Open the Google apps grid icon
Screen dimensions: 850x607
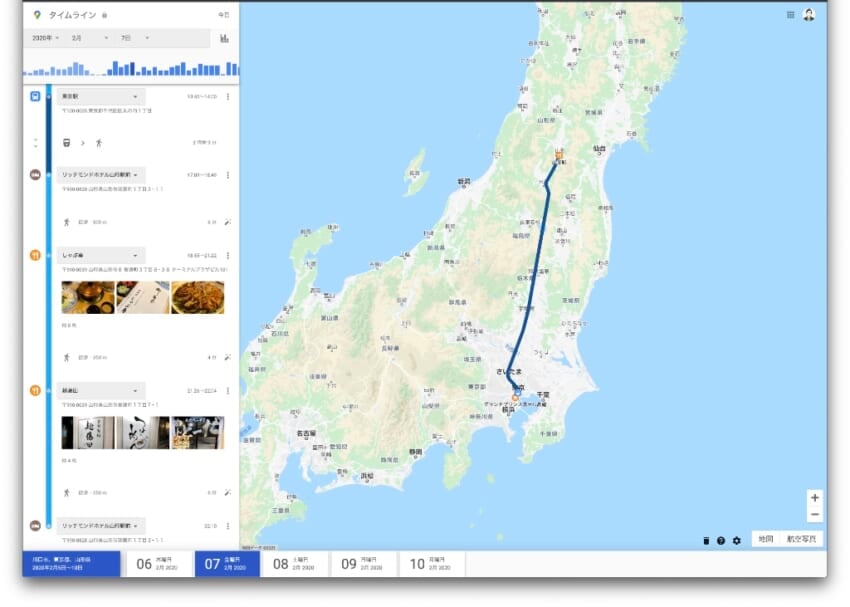coord(790,15)
